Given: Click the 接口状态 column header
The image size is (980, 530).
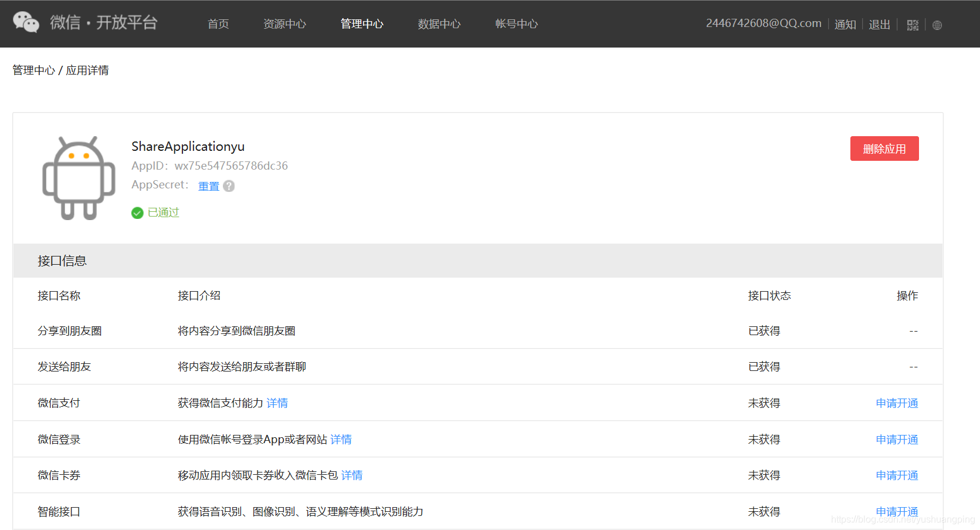Looking at the screenshot, I should point(769,296).
